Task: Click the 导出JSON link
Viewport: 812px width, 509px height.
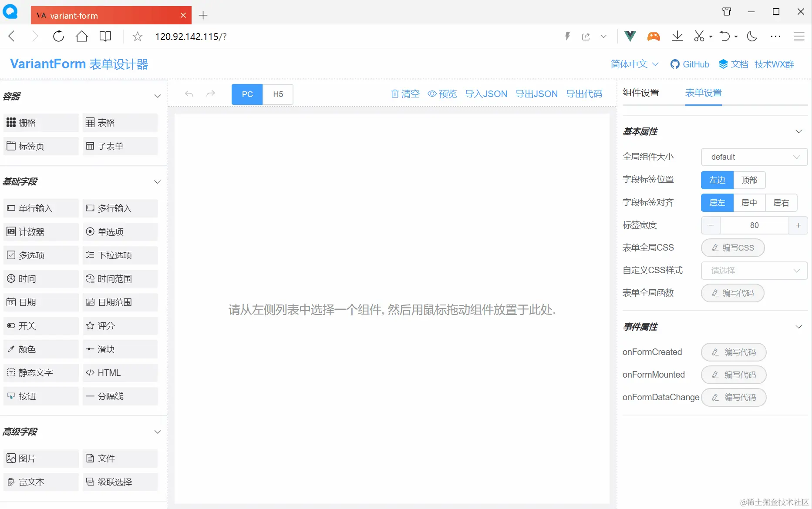Action: [x=536, y=94]
